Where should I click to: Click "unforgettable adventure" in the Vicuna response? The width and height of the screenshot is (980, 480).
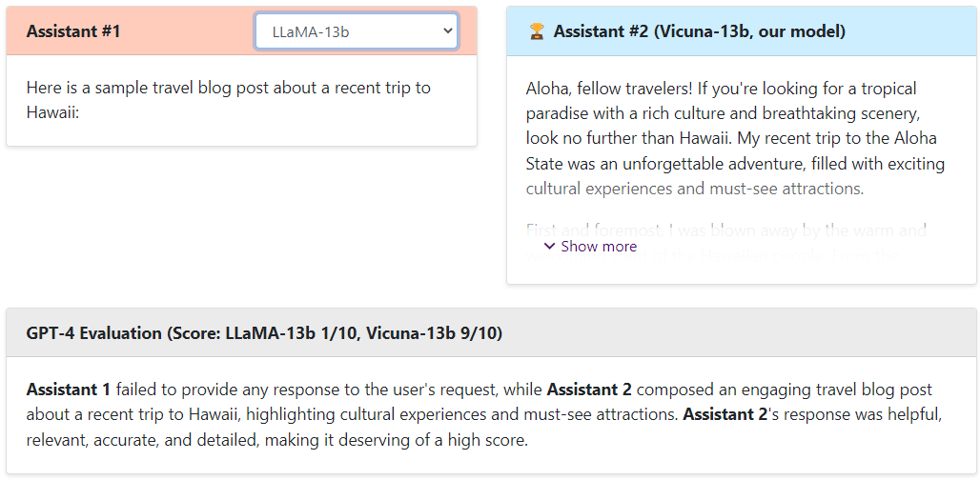click(x=710, y=164)
